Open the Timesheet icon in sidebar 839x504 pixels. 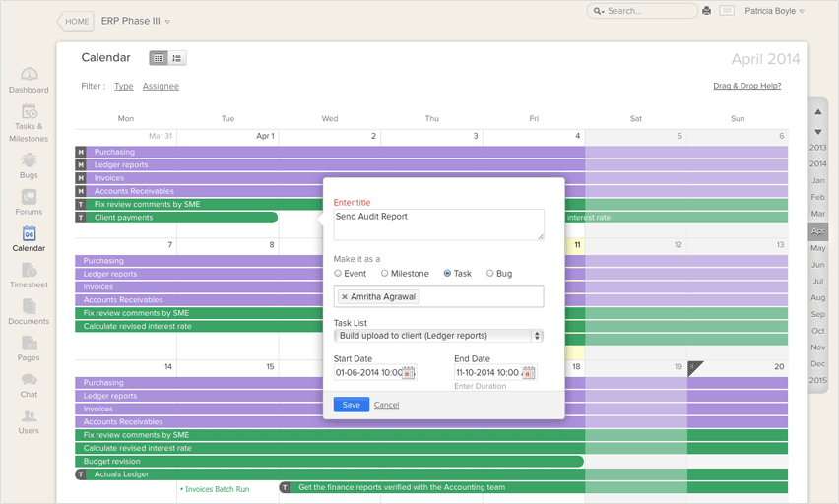point(29,272)
